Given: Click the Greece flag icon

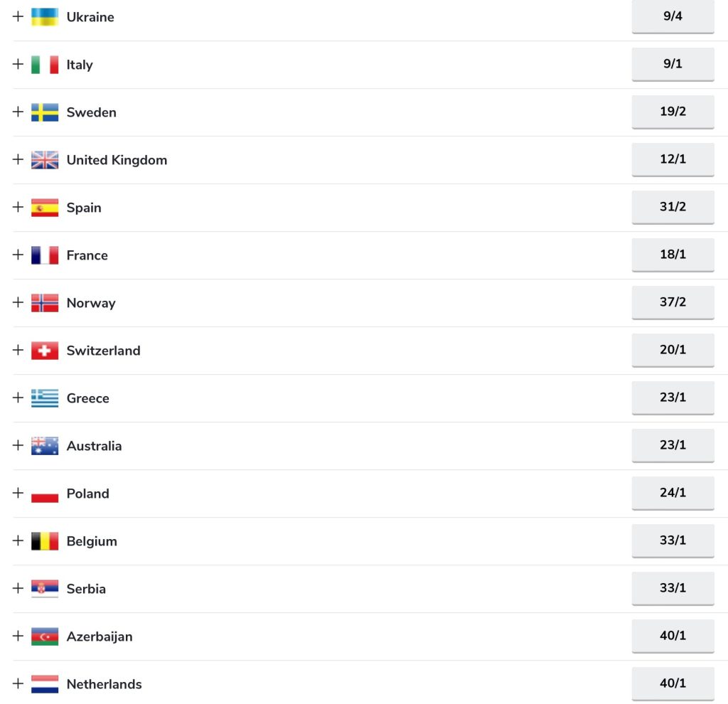Looking at the screenshot, I should tap(45, 398).
